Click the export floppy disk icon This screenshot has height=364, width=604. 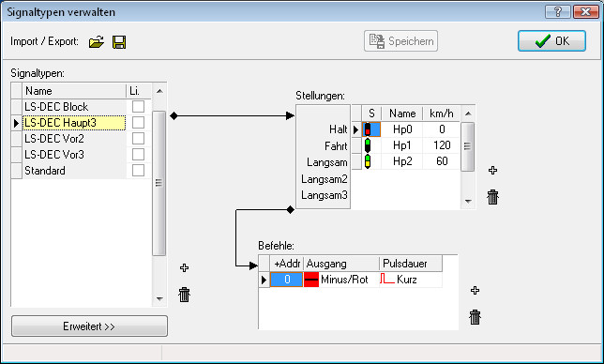pos(119,41)
